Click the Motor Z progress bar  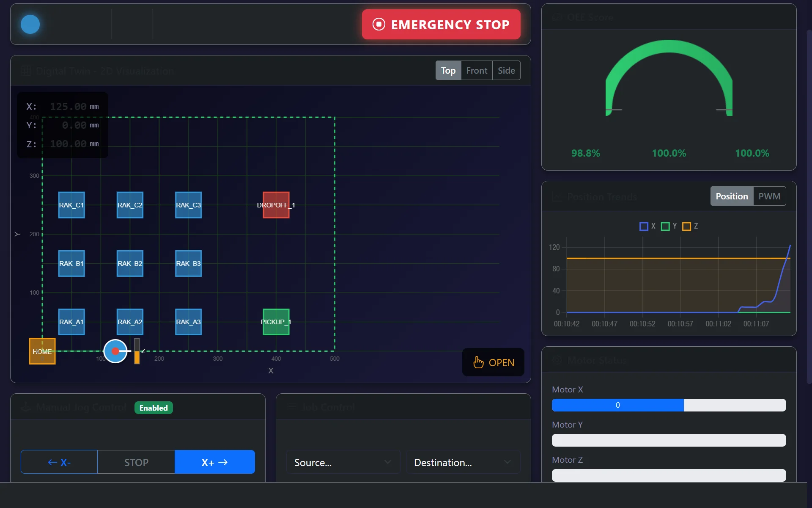[x=669, y=475]
